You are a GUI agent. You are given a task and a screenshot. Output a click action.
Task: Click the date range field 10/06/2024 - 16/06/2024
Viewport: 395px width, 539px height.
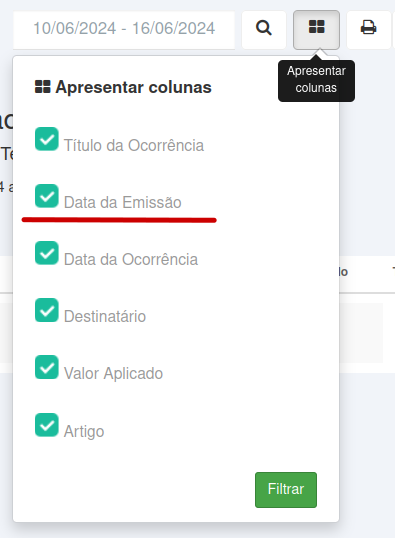(124, 30)
